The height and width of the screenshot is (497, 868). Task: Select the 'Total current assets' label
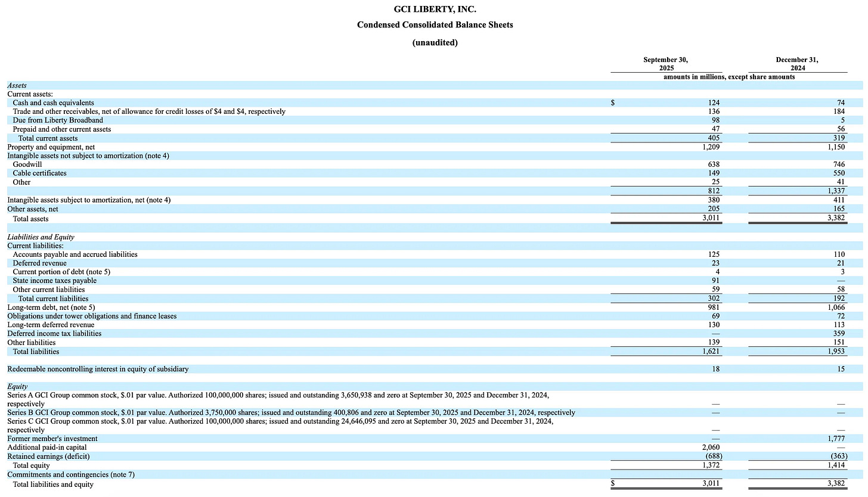[48, 138]
